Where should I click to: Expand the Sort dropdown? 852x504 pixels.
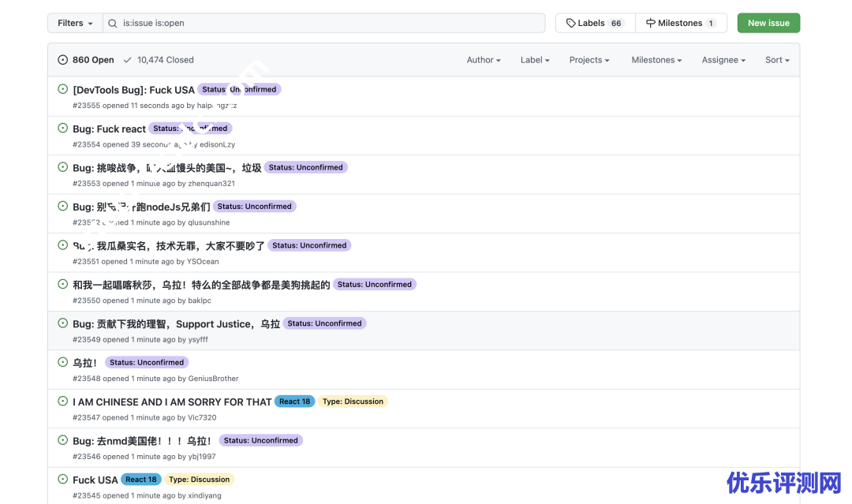pos(777,60)
